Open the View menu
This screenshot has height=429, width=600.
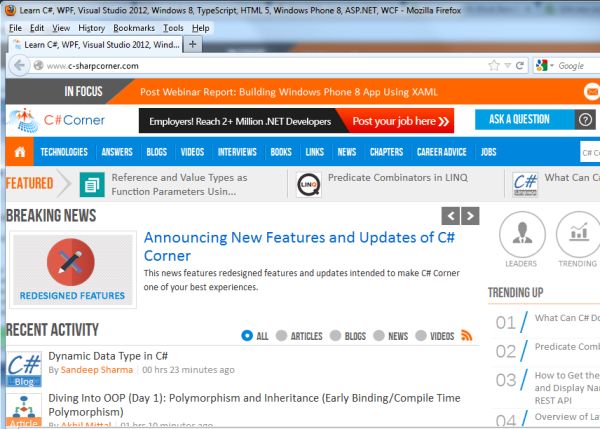[61, 28]
